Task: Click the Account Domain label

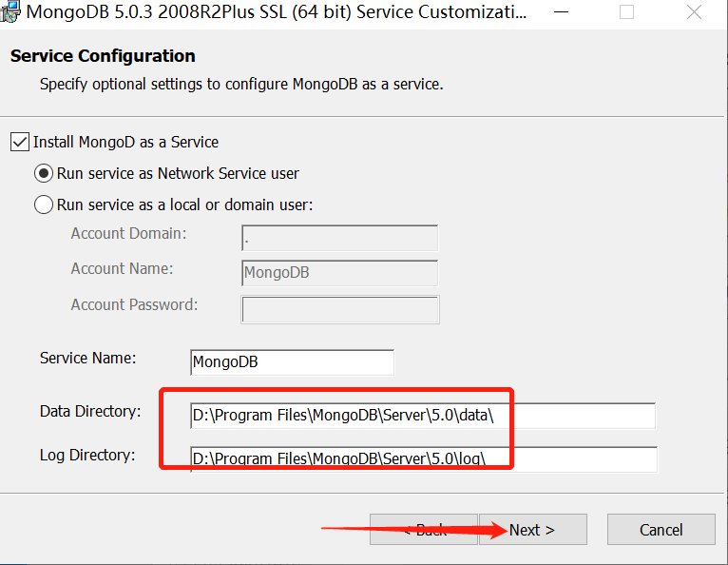Action: pyautogui.click(x=128, y=233)
